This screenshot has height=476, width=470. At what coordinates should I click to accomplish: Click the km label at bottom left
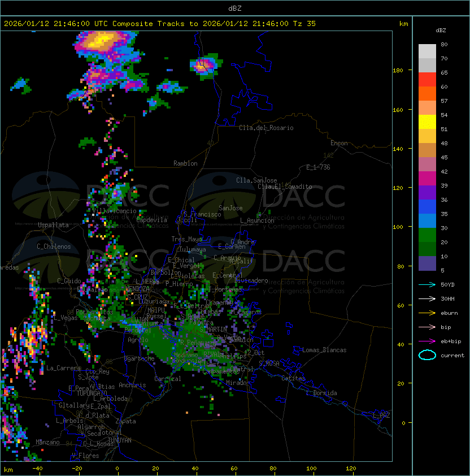click(8, 470)
